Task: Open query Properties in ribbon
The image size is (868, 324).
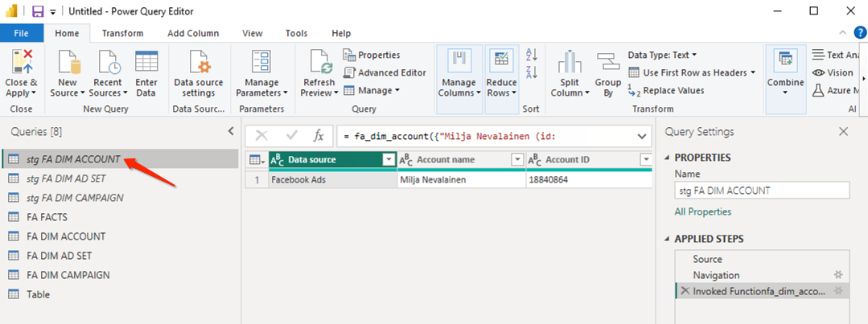Action: click(x=372, y=55)
